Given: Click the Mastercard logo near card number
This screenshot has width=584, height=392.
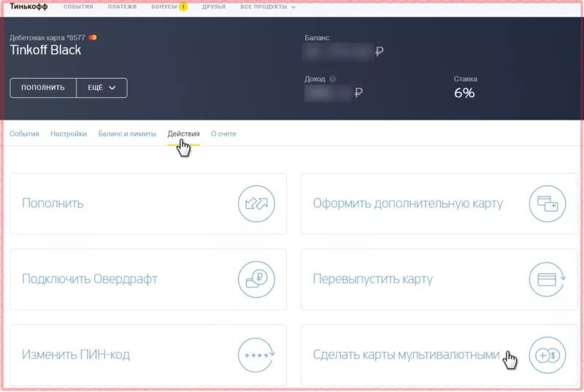Looking at the screenshot, I should [93, 37].
